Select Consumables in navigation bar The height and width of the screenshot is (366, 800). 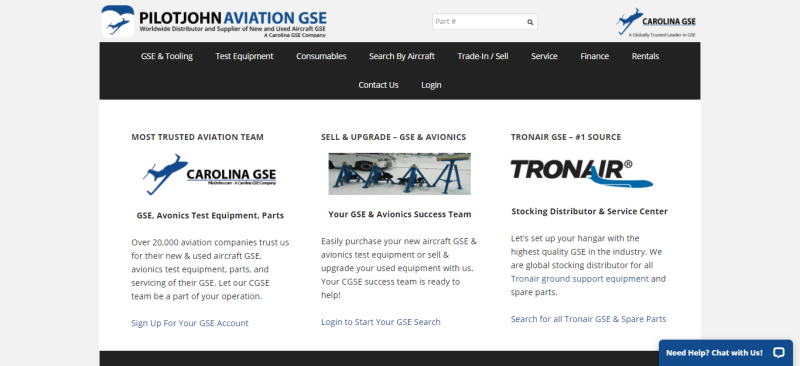point(321,56)
